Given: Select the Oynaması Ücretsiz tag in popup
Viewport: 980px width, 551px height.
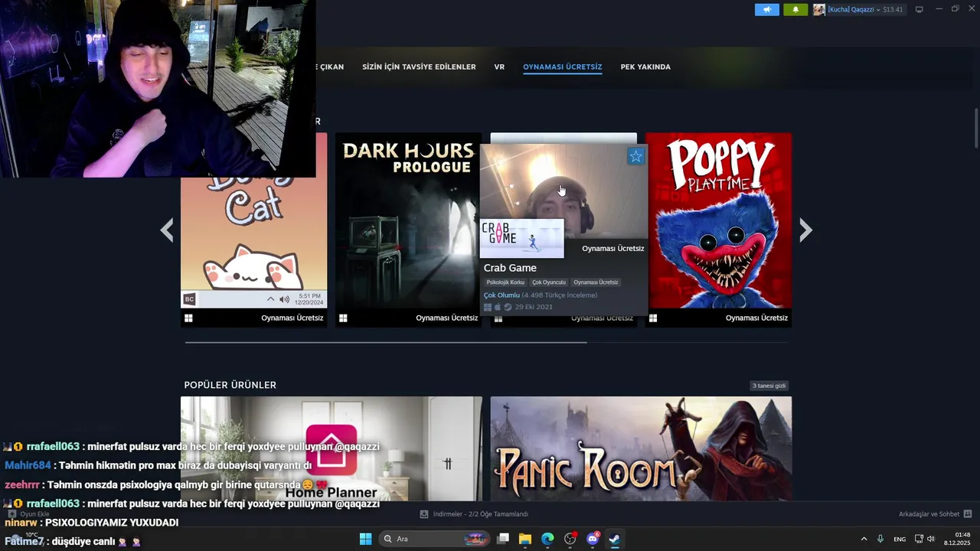Looking at the screenshot, I should (596, 282).
